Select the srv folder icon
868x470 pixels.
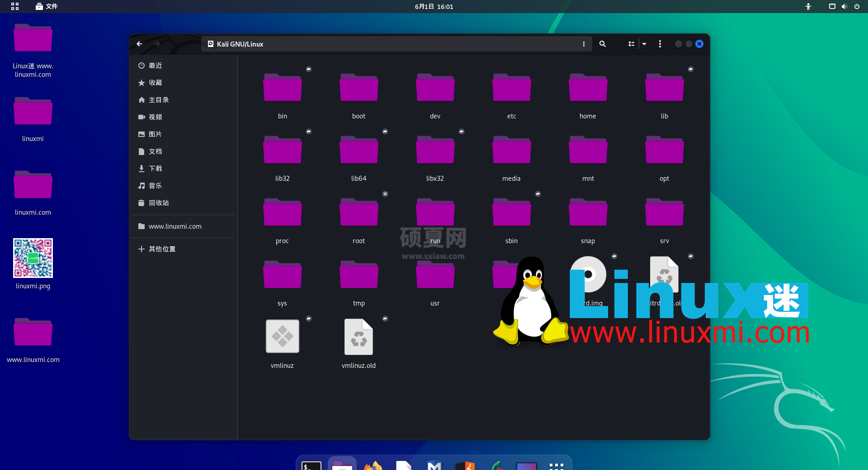click(665, 212)
